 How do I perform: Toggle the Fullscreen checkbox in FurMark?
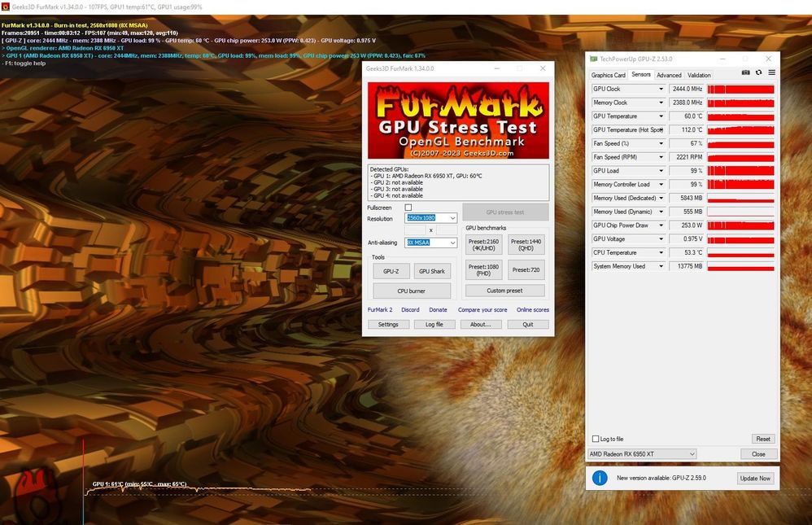(408, 208)
